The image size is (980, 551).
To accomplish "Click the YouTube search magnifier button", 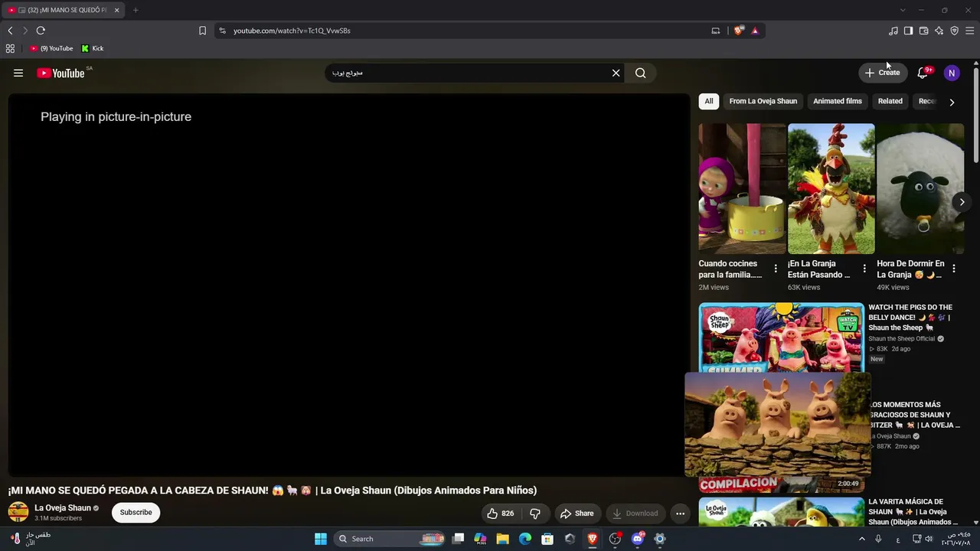I will coord(641,73).
